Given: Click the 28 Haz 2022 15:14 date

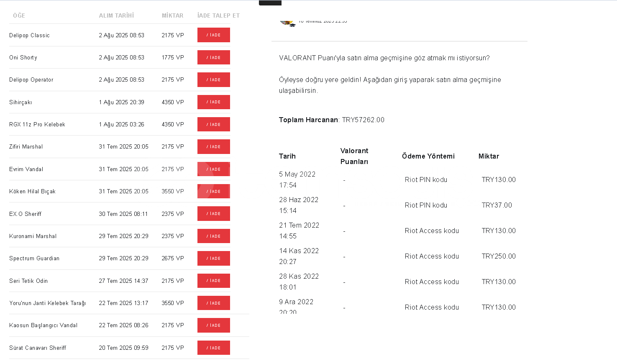Looking at the screenshot, I should click(x=299, y=205).
